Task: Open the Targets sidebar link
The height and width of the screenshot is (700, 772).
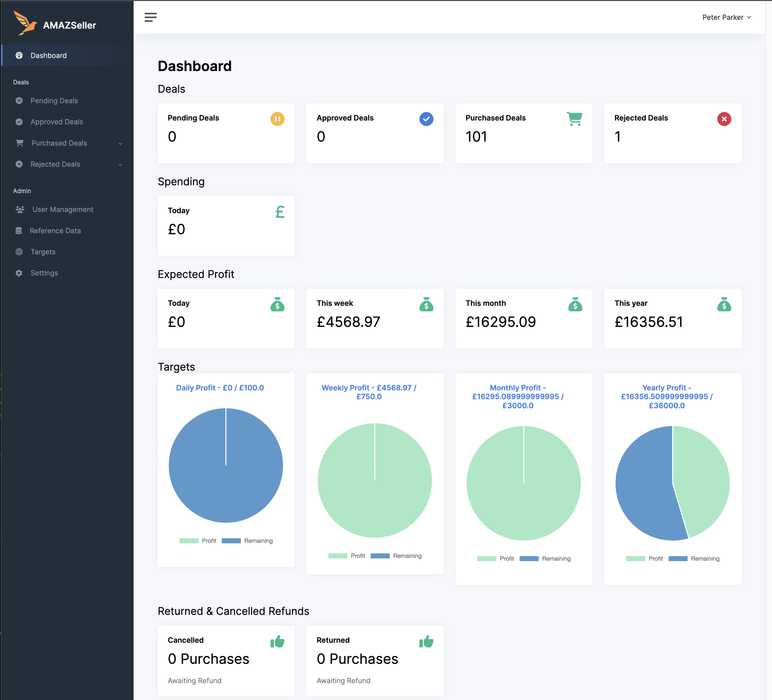Action: (43, 252)
